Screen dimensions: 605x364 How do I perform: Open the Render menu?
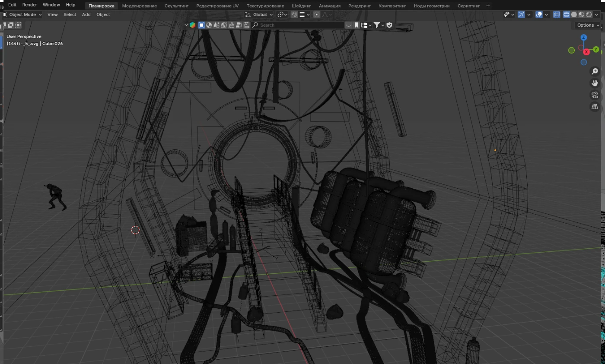click(29, 5)
